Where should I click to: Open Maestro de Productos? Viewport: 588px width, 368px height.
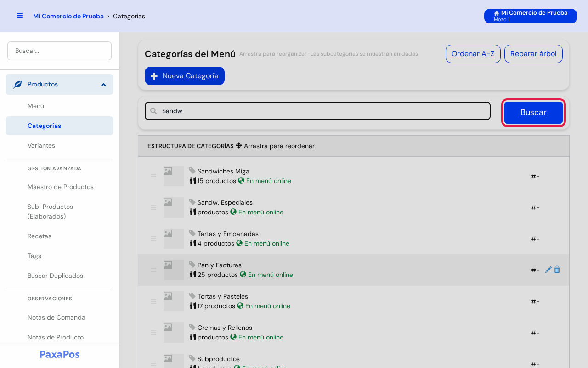[59, 187]
